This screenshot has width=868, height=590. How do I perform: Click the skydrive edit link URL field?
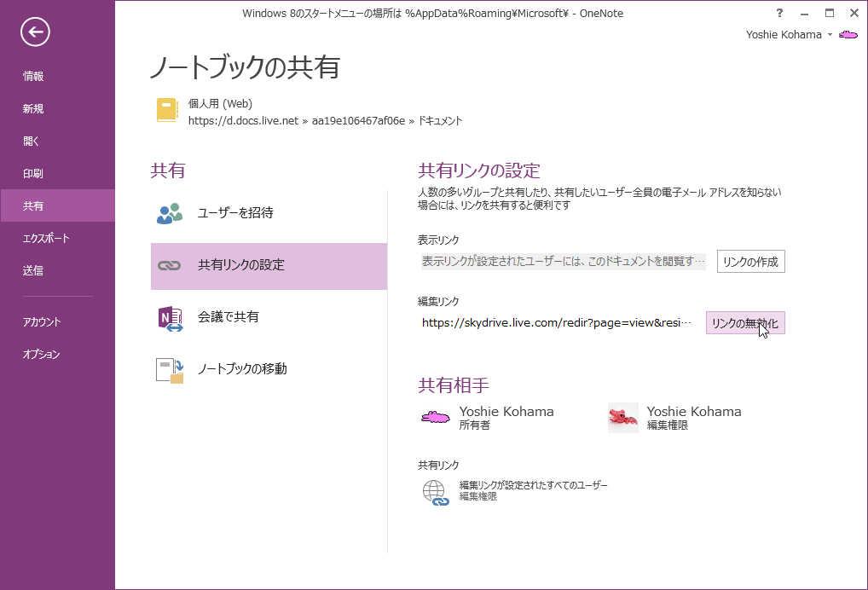(556, 322)
